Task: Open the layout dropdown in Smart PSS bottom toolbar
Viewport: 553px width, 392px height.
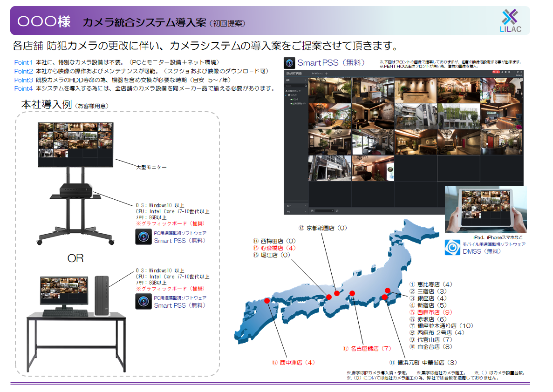Action: [325, 211]
